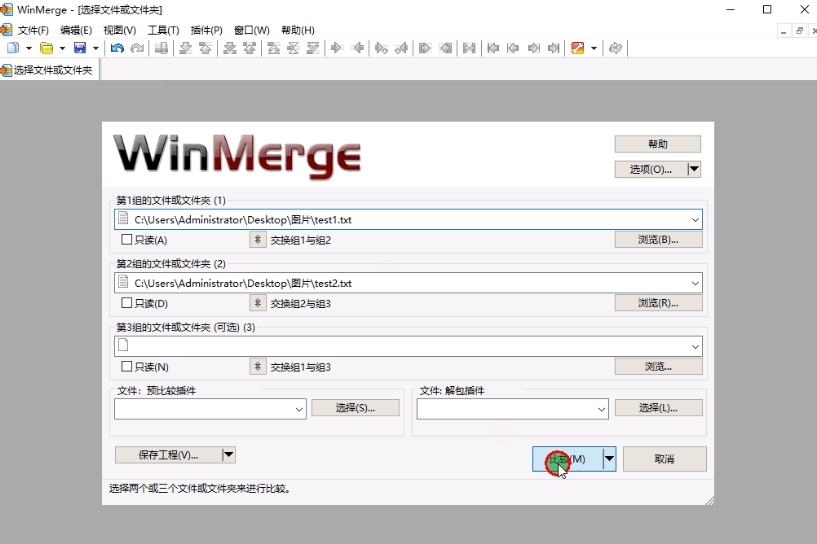The width and height of the screenshot is (817, 544).
Task: Go to the next difference icon
Action: coord(185,48)
